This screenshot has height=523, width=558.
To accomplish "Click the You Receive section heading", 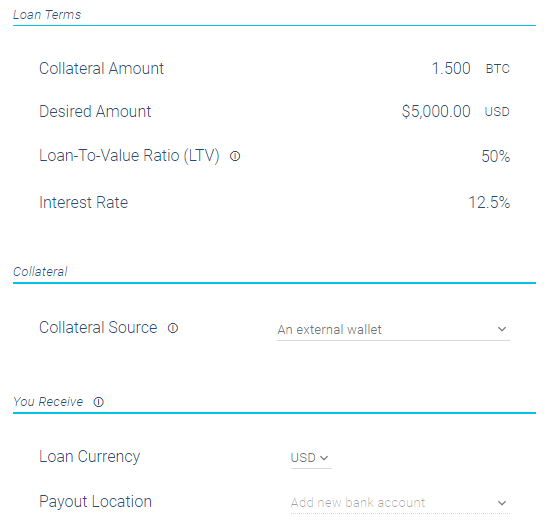I will pos(48,402).
